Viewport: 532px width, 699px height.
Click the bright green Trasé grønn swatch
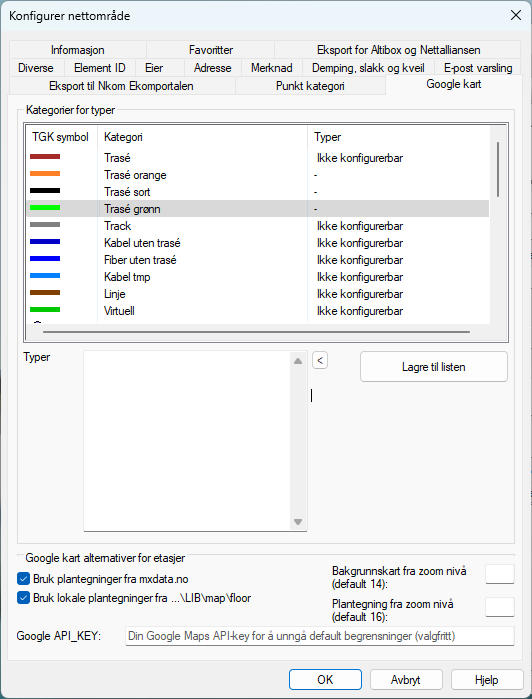(45, 207)
